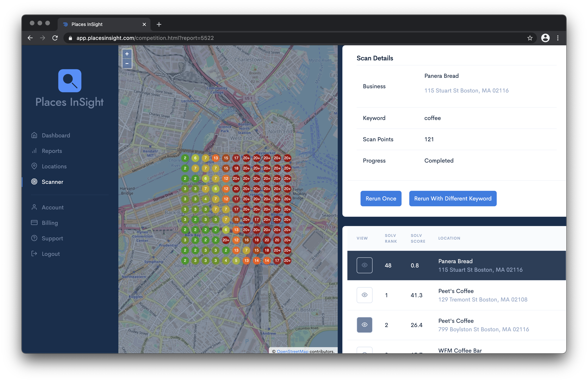Select Reports in the sidebar
This screenshot has height=382, width=588.
[x=52, y=151]
